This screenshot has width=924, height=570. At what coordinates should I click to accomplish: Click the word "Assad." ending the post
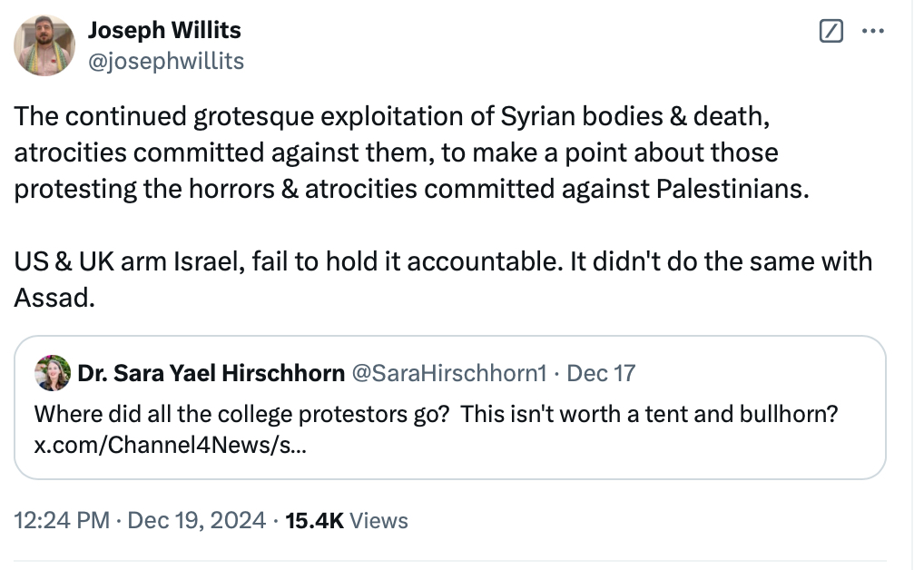tap(54, 297)
